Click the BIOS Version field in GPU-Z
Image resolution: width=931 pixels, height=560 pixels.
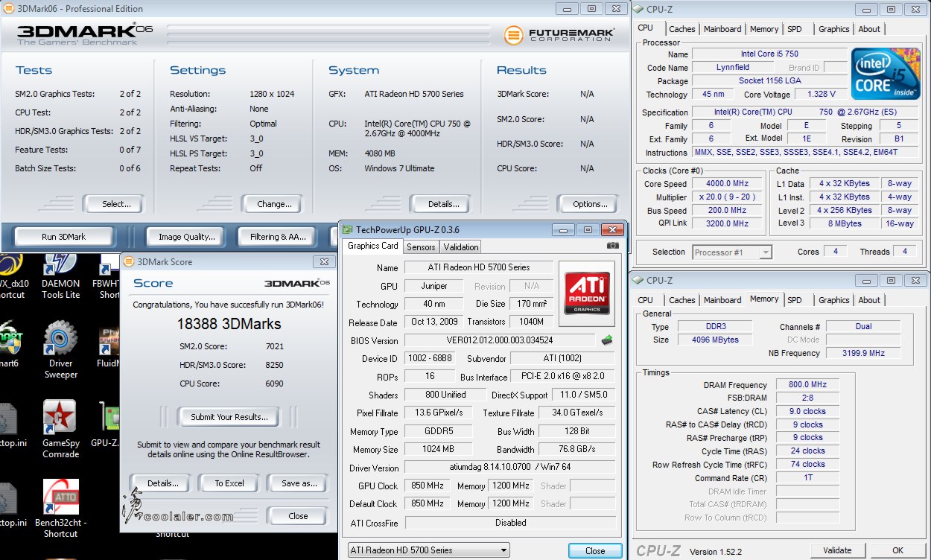[x=501, y=340]
